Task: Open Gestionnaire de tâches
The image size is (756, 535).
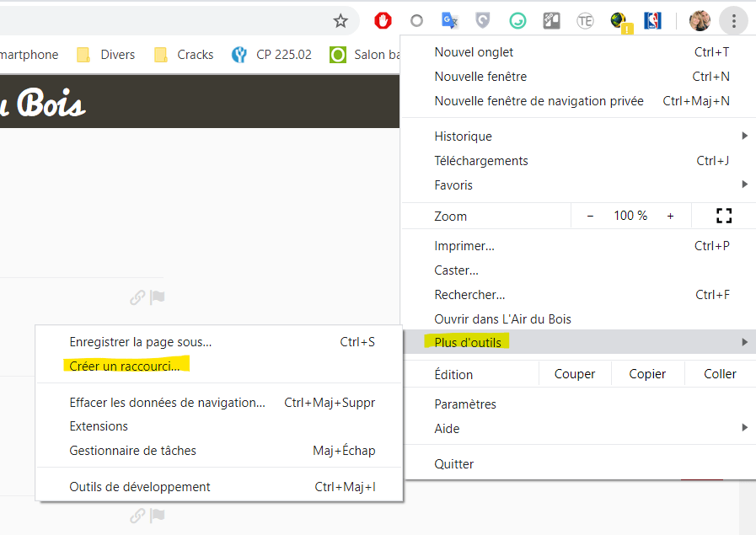Action: click(x=219, y=451)
